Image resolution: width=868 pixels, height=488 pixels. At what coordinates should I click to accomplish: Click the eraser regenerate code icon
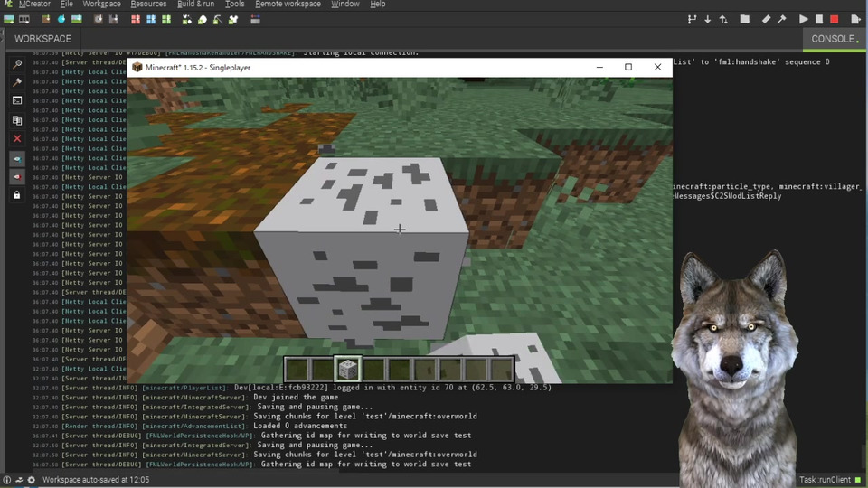pyautogui.click(x=766, y=19)
